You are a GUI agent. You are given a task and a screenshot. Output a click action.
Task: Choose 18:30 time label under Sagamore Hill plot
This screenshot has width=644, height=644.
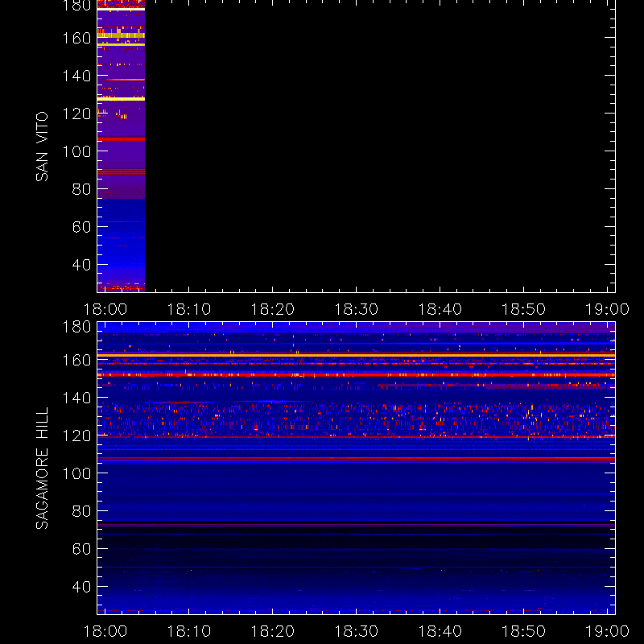(356, 631)
